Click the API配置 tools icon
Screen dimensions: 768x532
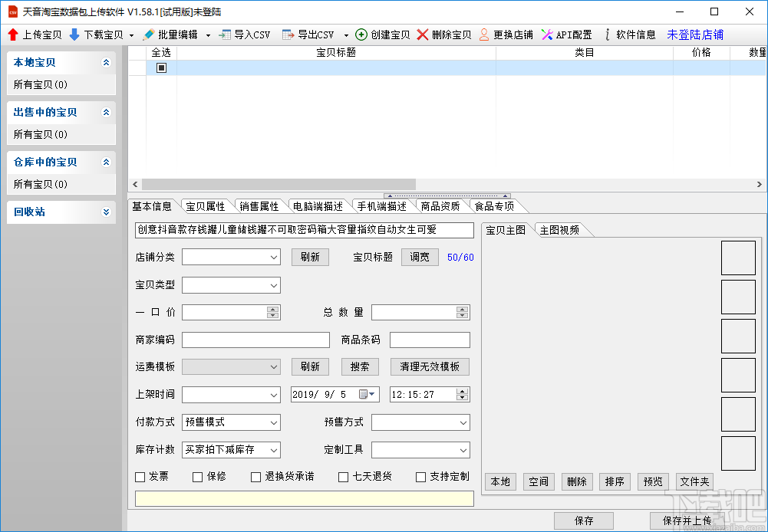tap(547, 34)
